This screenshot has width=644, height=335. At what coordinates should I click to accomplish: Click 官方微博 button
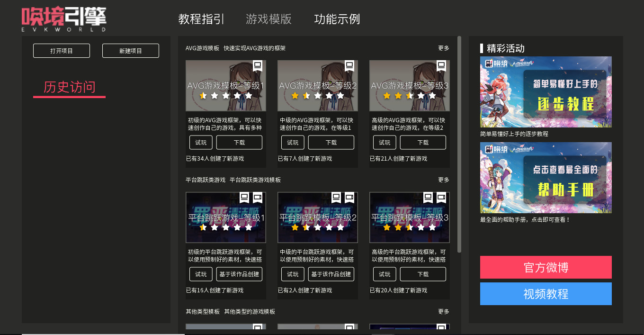pyautogui.click(x=546, y=267)
